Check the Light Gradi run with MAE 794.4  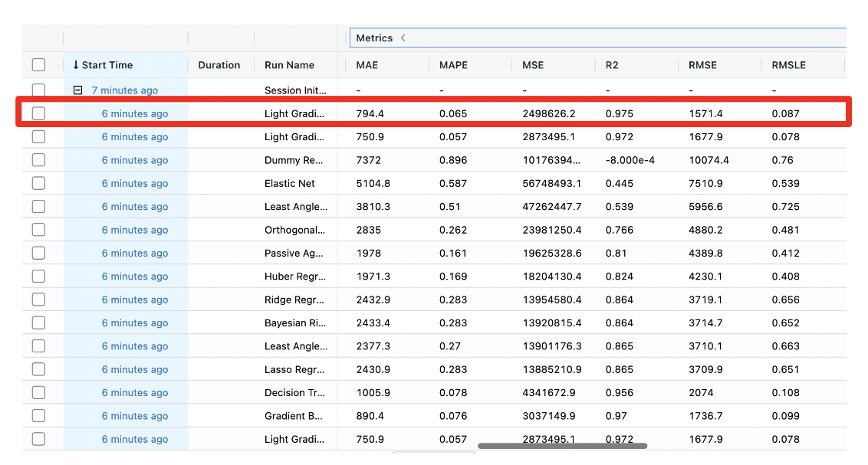(x=39, y=113)
